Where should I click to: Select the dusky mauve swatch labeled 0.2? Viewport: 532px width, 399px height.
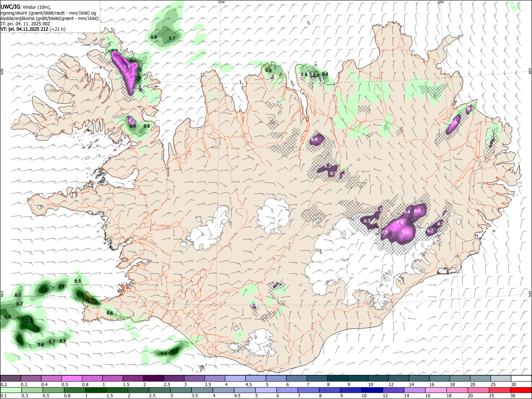(x=10, y=379)
